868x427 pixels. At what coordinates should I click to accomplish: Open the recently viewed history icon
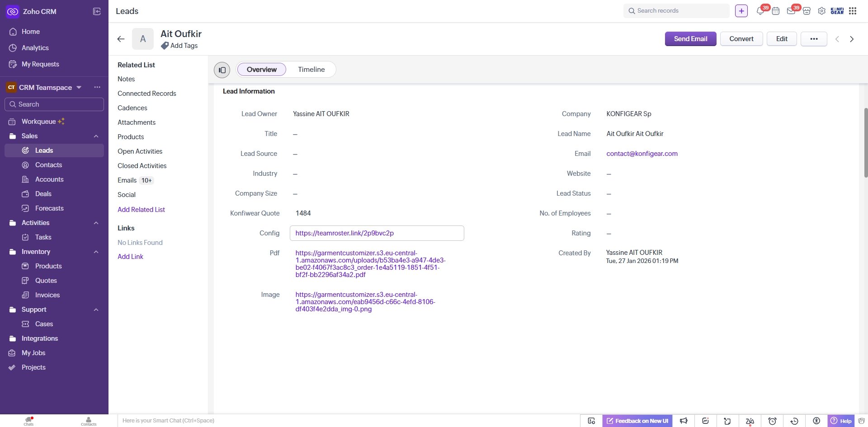point(794,421)
